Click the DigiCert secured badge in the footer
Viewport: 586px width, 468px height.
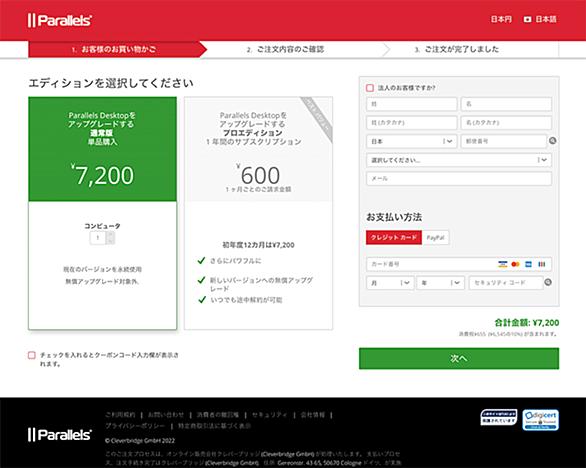(x=540, y=420)
